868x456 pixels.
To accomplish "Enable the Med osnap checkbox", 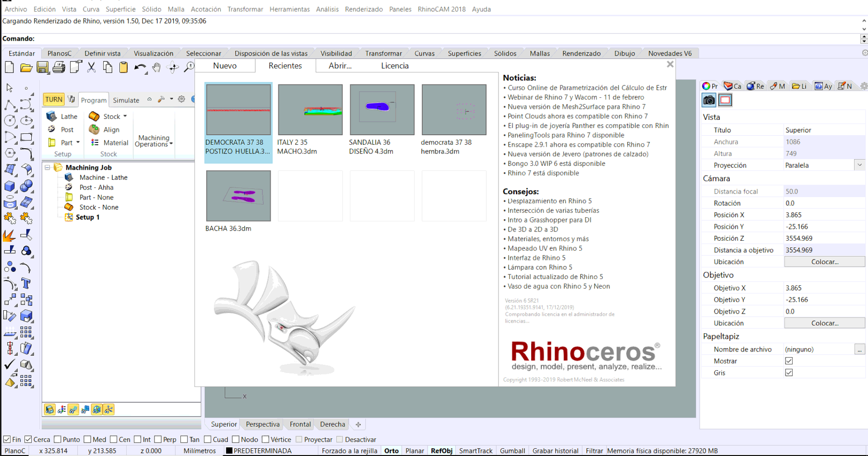I will (87, 439).
